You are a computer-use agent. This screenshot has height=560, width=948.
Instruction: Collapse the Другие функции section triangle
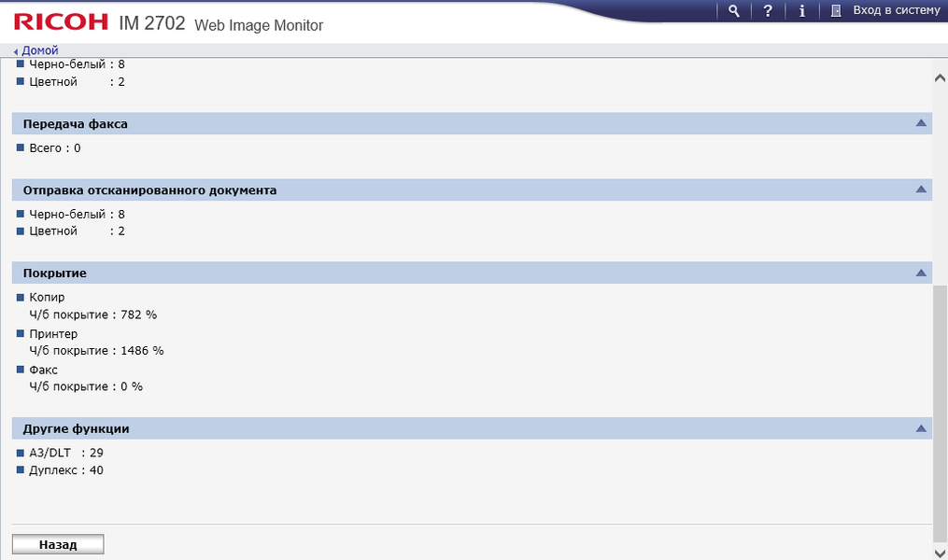coord(921,428)
